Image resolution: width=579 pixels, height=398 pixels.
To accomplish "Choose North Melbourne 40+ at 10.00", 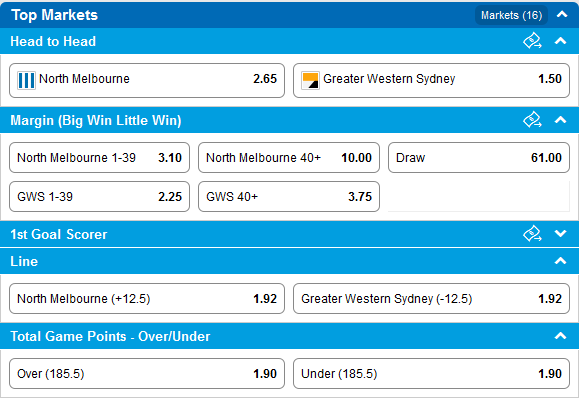I will click(x=289, y=158).
